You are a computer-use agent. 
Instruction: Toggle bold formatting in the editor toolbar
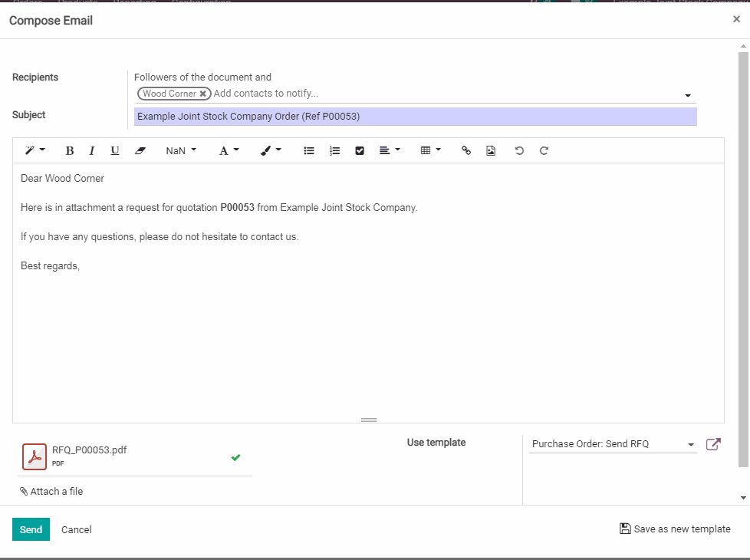coord(69,151)
